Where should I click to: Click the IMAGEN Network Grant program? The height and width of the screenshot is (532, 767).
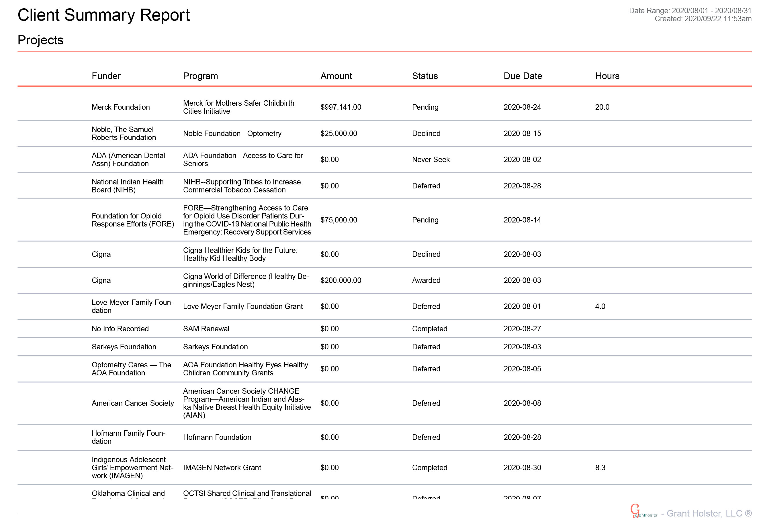[222, 468]
